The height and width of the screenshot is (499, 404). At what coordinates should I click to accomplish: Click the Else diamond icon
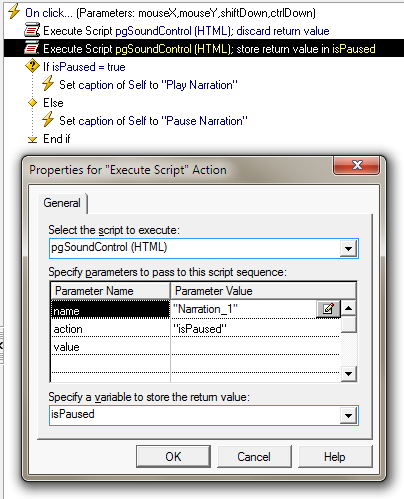tap(32, 103)
